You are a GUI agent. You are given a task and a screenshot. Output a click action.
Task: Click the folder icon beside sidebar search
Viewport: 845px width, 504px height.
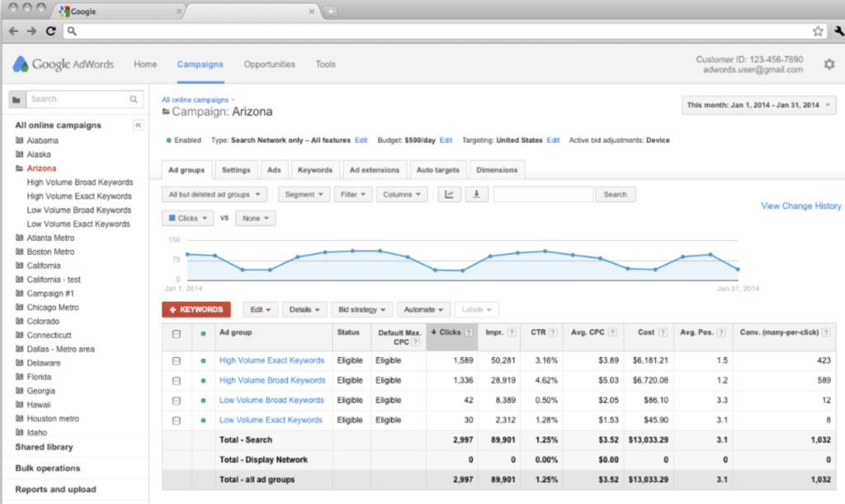17,99
